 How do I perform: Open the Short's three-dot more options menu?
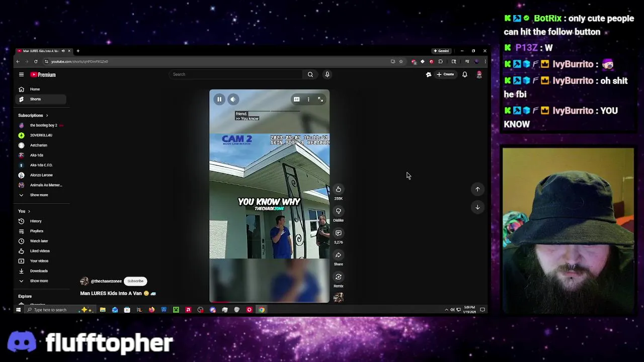308,100
